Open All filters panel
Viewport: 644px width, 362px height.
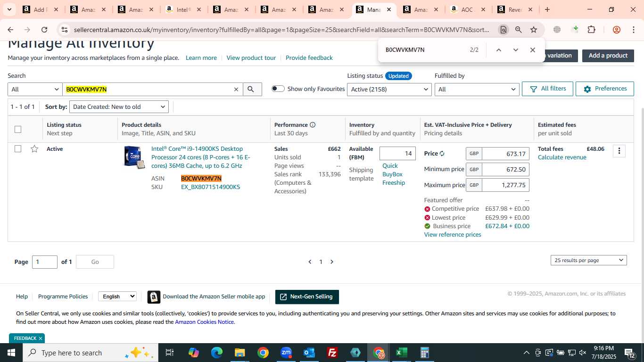point(547,89)
